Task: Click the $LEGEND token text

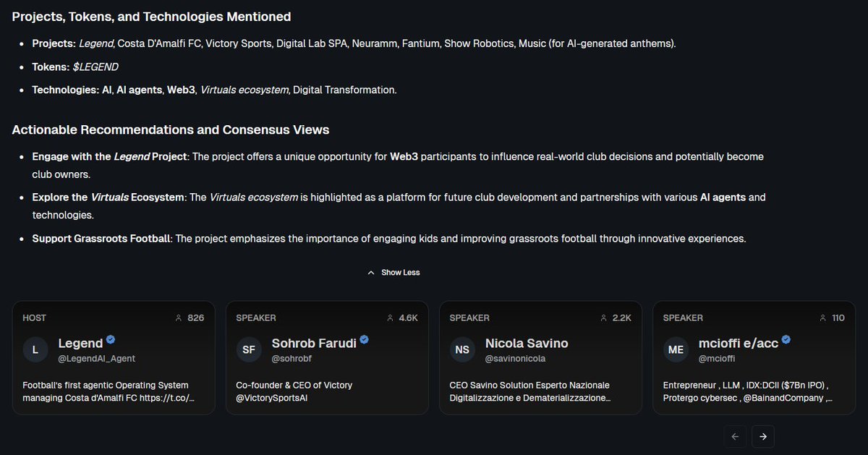Action: click(x=95, y=67)
